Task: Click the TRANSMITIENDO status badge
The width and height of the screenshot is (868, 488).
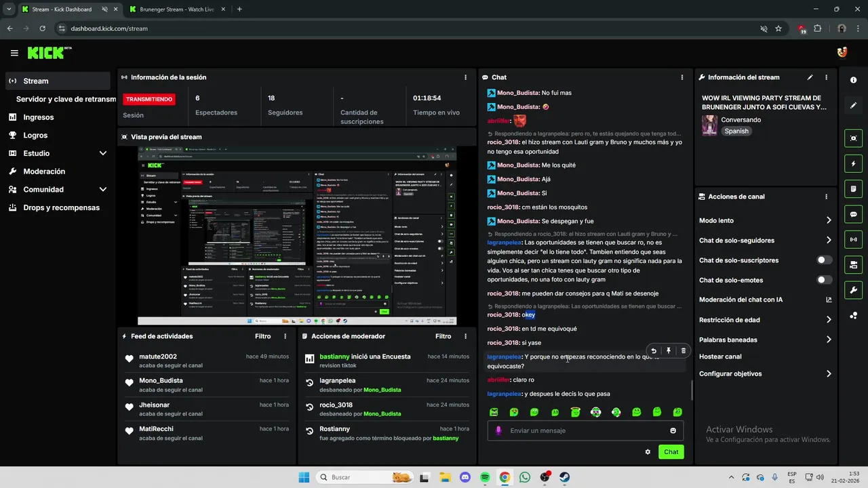Action: [x=149, y=99]
